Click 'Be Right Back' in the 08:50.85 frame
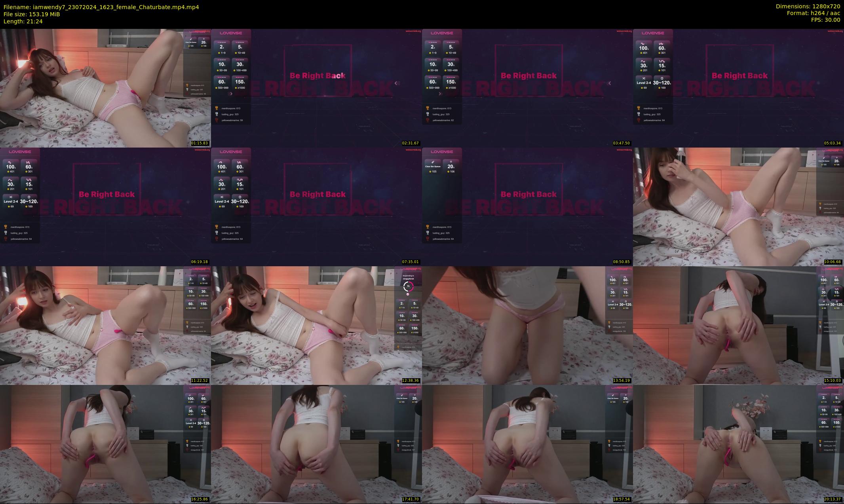Screen dimensions: 844x504 coord(528,194)
